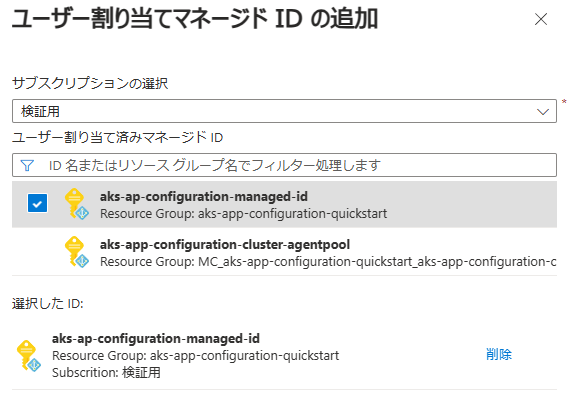This screenshot has width=576, height=413.
Task: Click the selected aks-ap-configuration-managed-id name
Action: (156, 338)
